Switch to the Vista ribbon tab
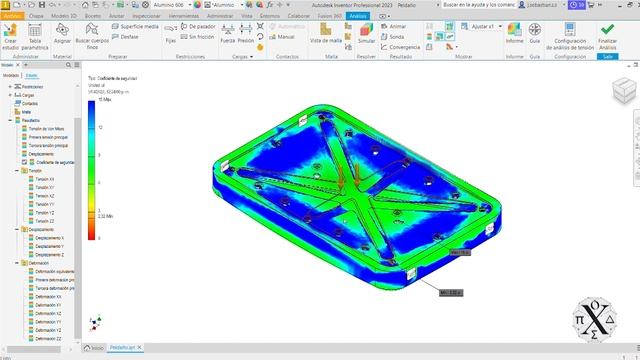Image resolution: width=640 pixels, height=360 pixels. pyautogui.click(x=247, y=16)
